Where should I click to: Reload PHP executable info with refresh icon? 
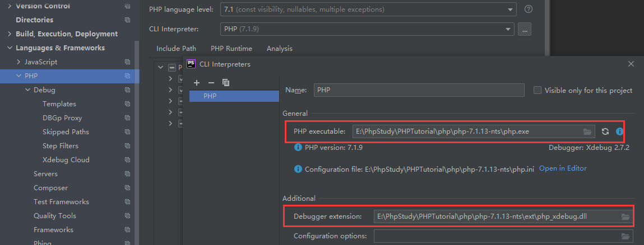coord(605,131)
